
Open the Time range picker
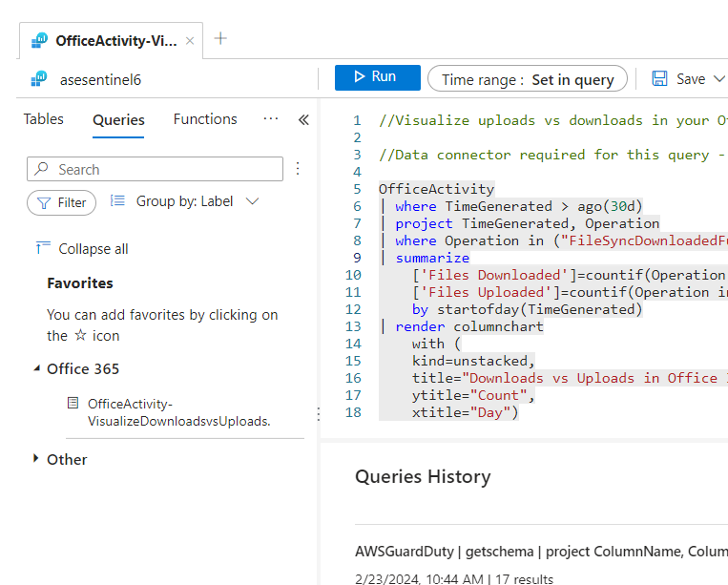tap(528, 79)
